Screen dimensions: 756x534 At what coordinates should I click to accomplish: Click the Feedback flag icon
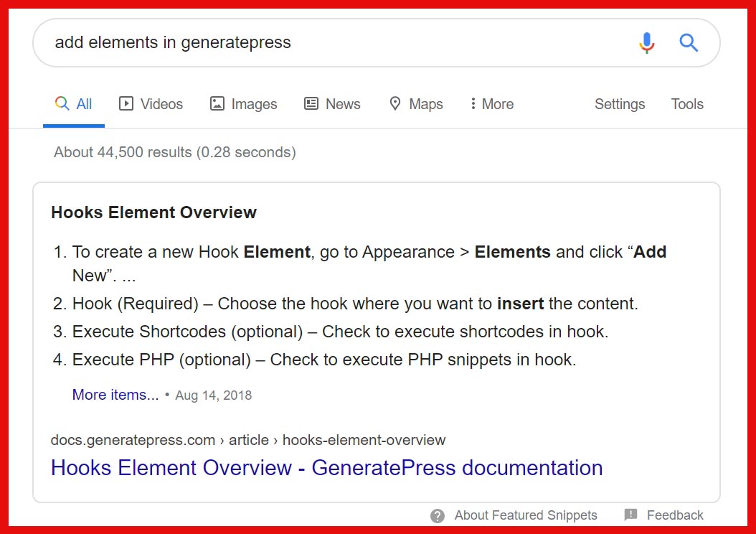pyautogui.click(x=631, y=515)
